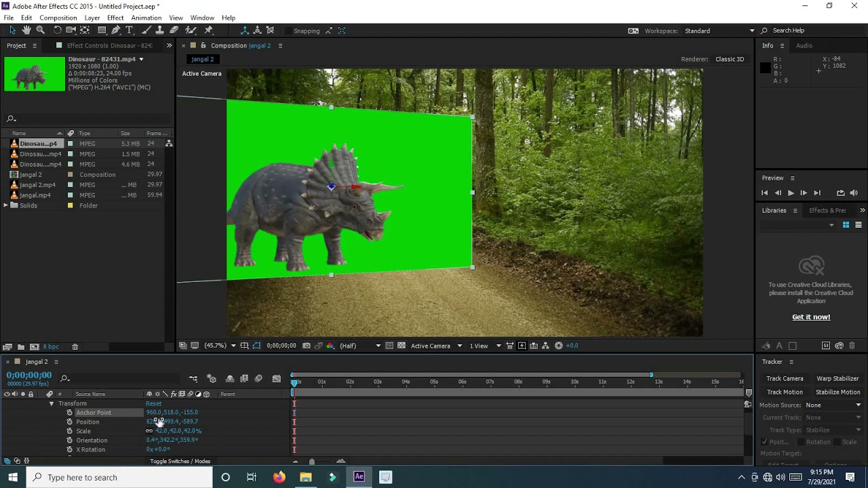The height and width of the screenshot is (488, 868).
Task: Select the Roto Brush tool
Action: 191,30
